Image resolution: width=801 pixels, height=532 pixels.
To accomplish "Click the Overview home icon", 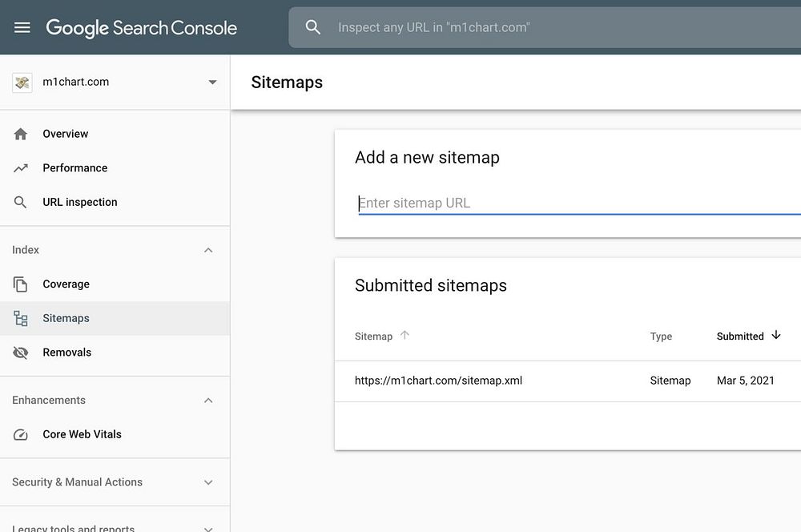I will point(21,134).
